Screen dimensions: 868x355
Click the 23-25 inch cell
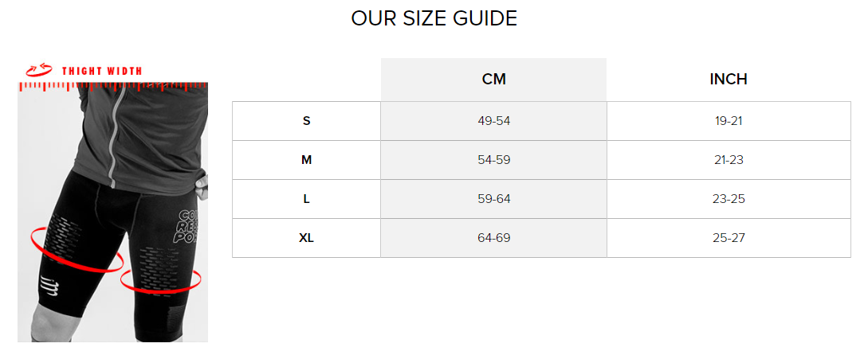pos(729,199)
